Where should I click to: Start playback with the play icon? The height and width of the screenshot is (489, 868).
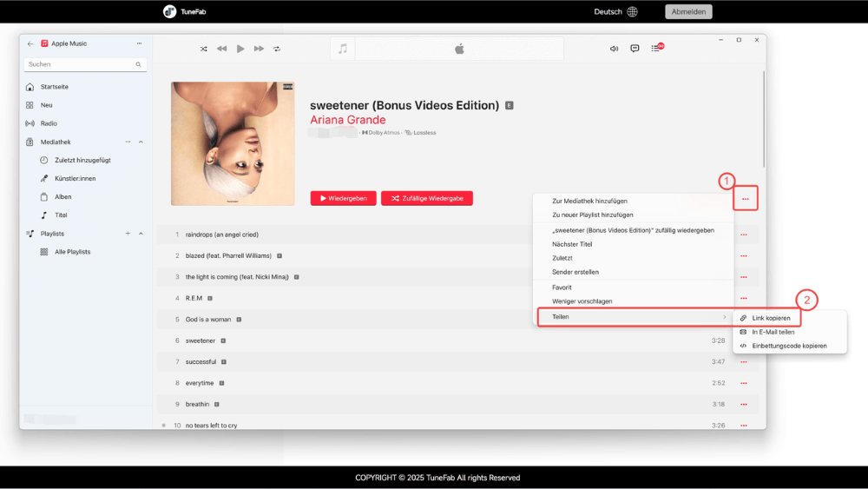[x=240, y=49]
